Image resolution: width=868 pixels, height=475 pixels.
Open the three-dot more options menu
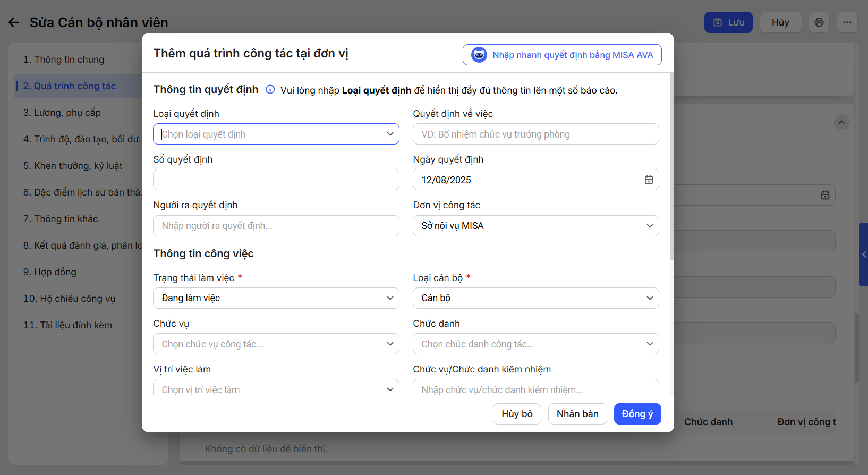point(847,22)
